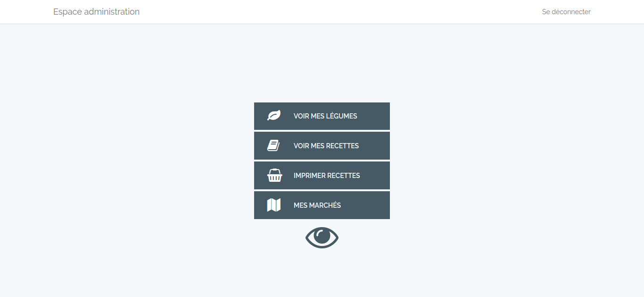Click the eye icon below Mes marchés

click(x=322, y=238)
